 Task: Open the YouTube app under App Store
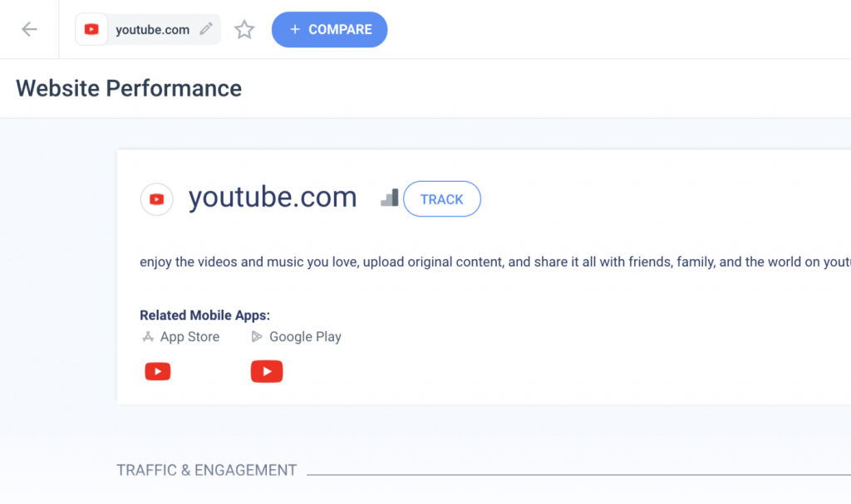click(158, 371)
